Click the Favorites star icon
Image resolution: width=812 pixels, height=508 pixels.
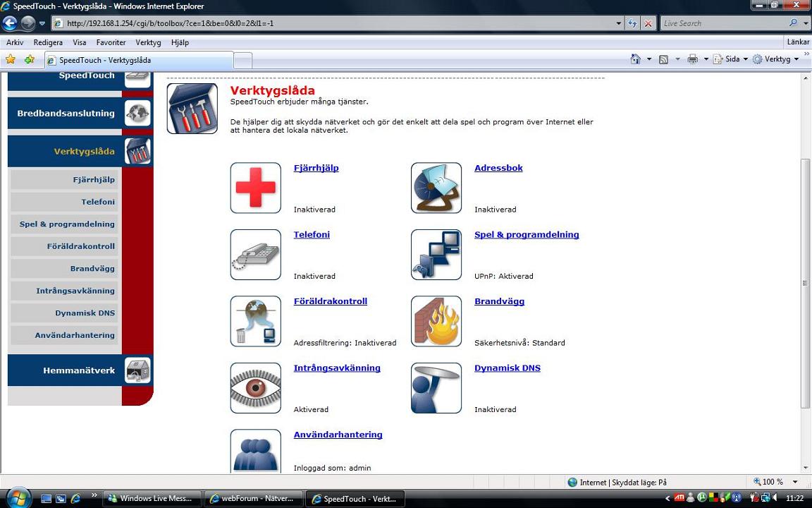coord(11,59)
